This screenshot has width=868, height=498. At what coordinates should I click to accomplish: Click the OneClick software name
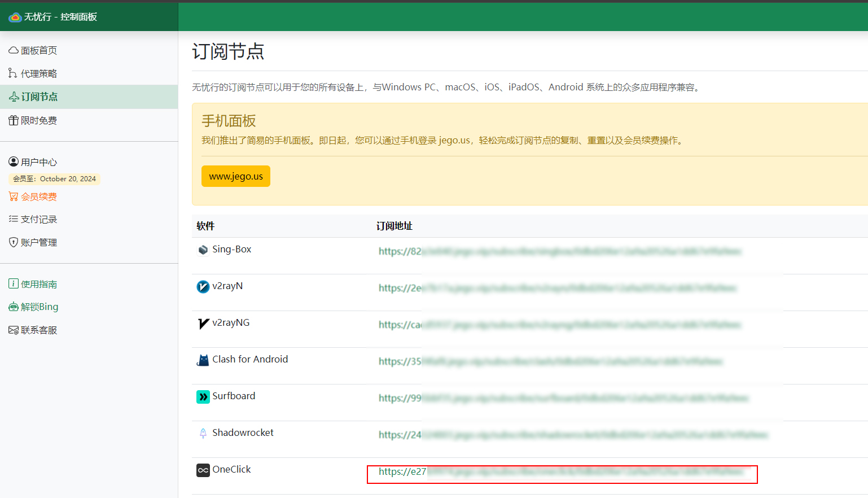coord(231,469)
